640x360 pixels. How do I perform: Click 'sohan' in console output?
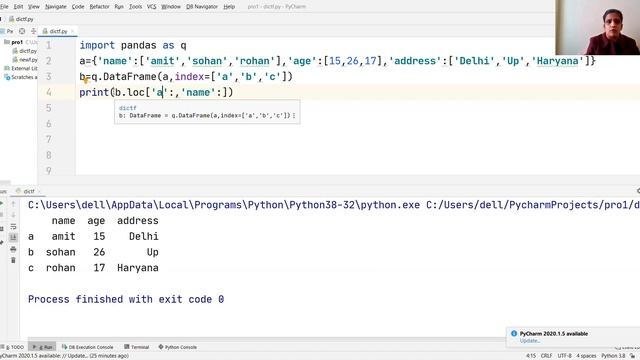(60, 252)
